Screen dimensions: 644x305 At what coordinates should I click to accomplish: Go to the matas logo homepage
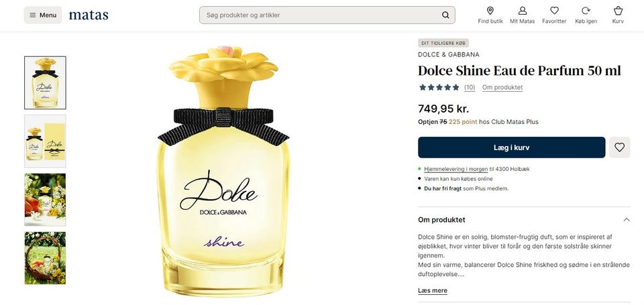tap(89, 15)
